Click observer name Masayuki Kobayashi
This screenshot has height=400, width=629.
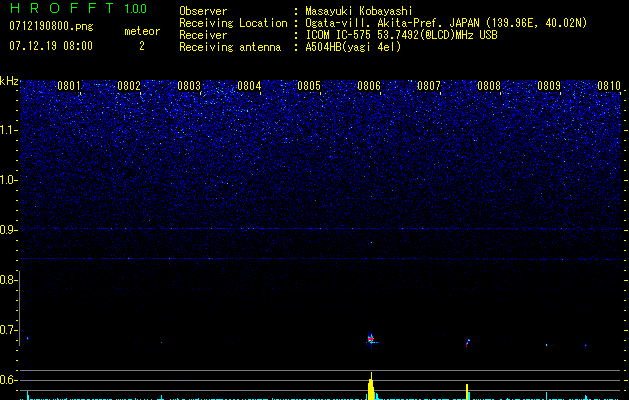[359, 11]
